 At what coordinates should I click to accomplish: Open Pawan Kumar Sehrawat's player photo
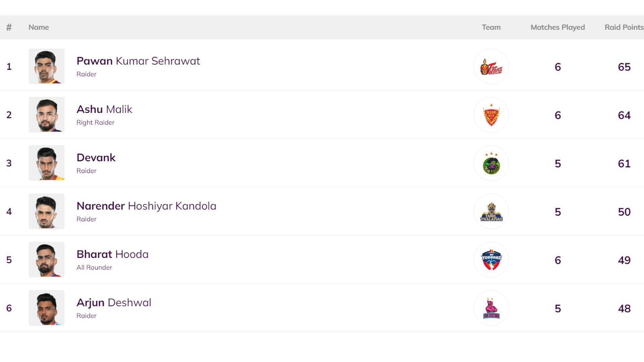(46, 66)
